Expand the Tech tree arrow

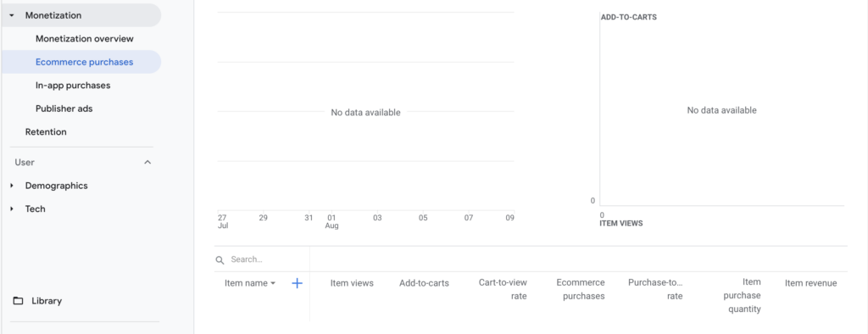coord(12,209)
